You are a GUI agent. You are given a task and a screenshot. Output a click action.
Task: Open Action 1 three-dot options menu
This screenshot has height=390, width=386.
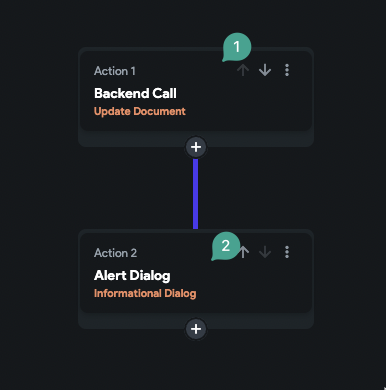coord(287,70)
